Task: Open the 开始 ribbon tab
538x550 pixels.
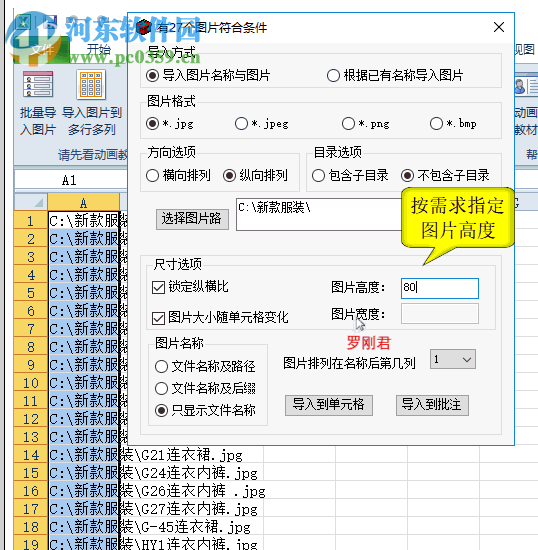Action: [x=99, y=49]
